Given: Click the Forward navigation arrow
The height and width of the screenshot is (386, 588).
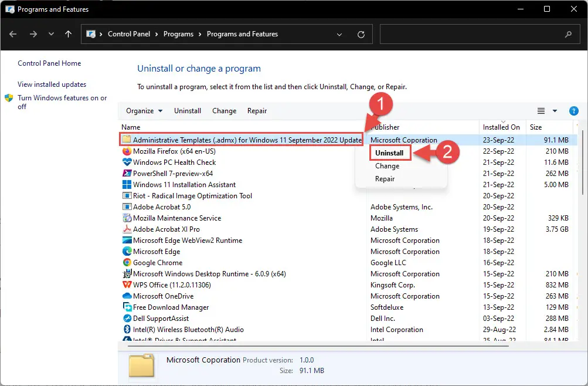Looking at the screenshot, I should (x=33, y=34).
